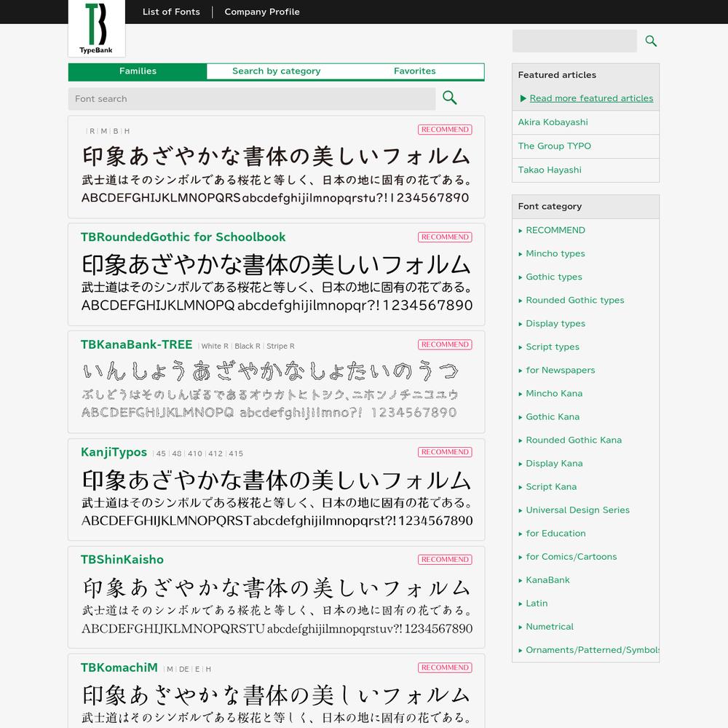728x728 pixels.
Task: Click RECOMMEND badge on TBRoundedGothic card
Action: coord(445,237)
